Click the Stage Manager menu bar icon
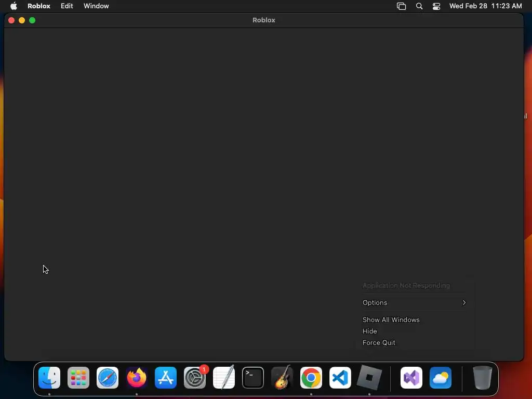The height and width of the screenshot is (399, 532). [x=401, y=6]
